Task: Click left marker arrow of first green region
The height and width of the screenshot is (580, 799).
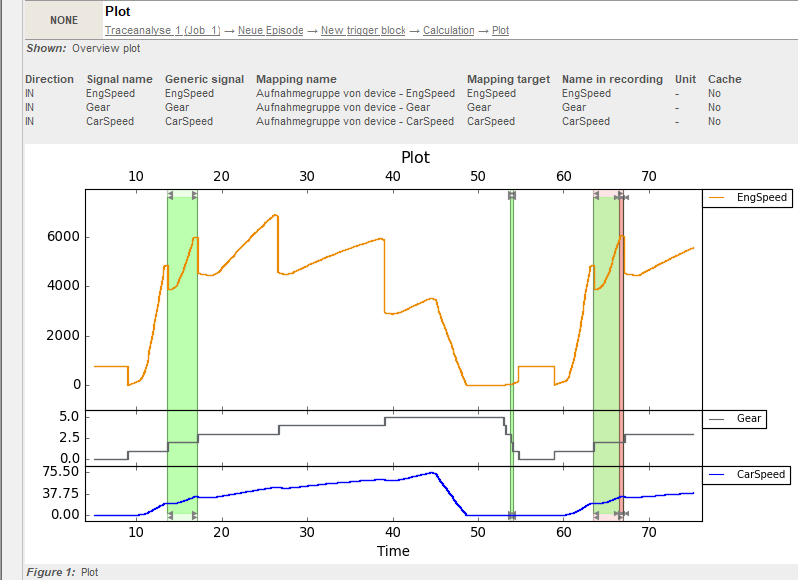Action: [171, 195]
